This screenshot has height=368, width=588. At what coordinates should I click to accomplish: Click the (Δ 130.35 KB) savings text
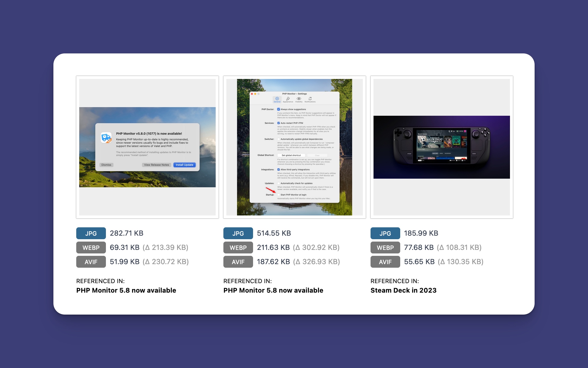tap(461, 262)
